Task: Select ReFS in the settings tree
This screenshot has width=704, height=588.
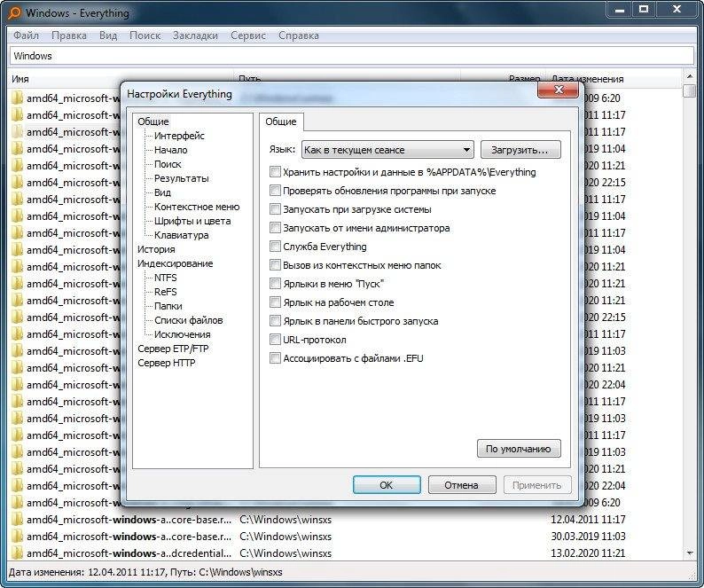Action: point(165,292)
